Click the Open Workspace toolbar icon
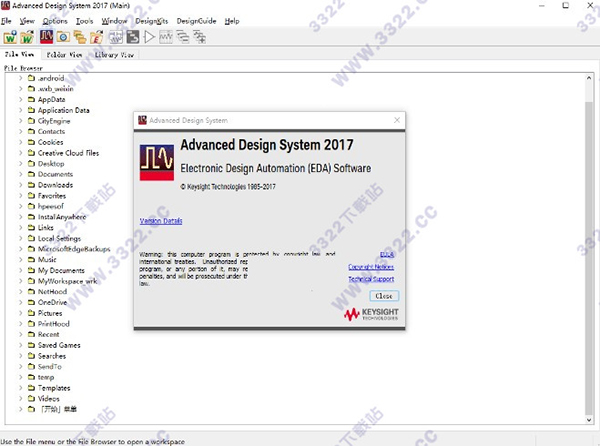The width and height of the screenshot is (600, 446). coord(27,37)
